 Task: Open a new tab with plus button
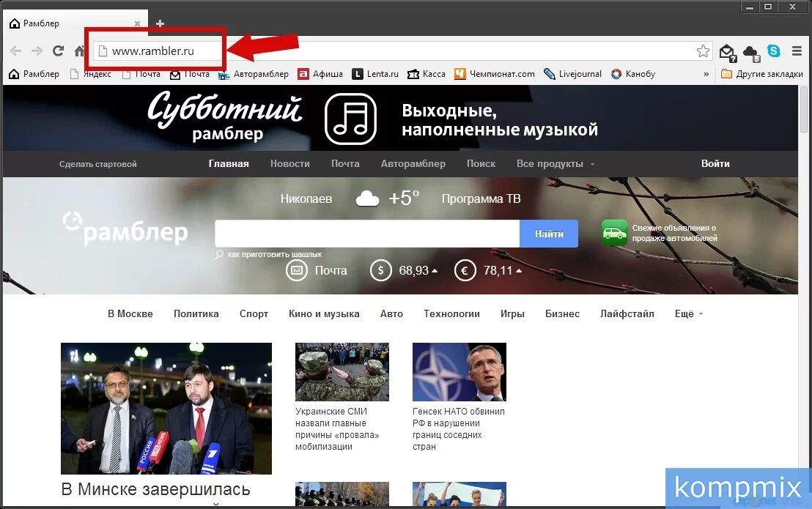[160, 23]
